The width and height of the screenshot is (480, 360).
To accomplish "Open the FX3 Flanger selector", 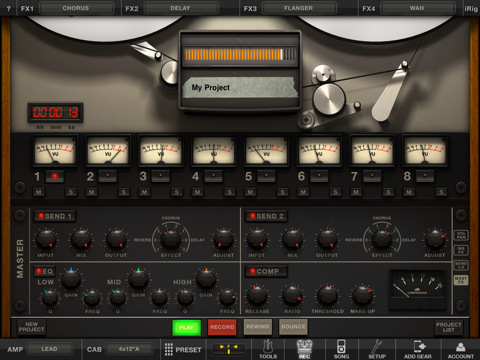I will pos(299,8).
